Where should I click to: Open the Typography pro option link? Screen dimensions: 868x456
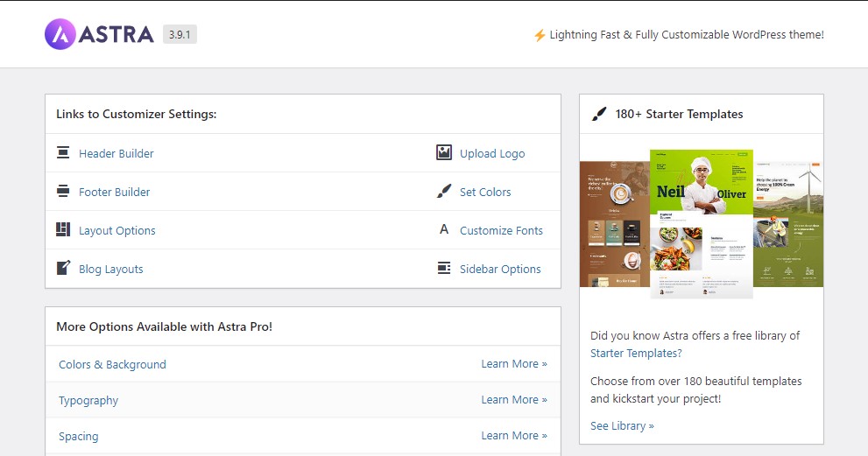(x=88, y=401)
